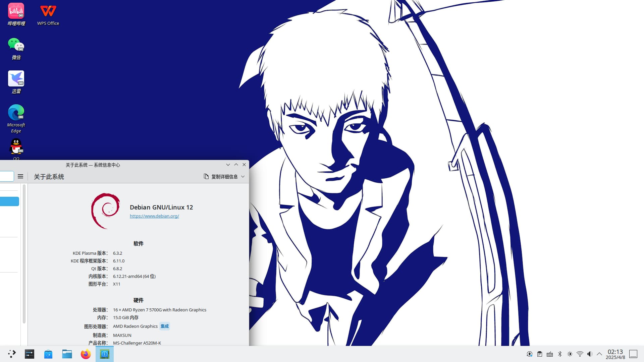Open the Discover software store in the taskbar
The image size is (644, 362).
pos(48,354)
